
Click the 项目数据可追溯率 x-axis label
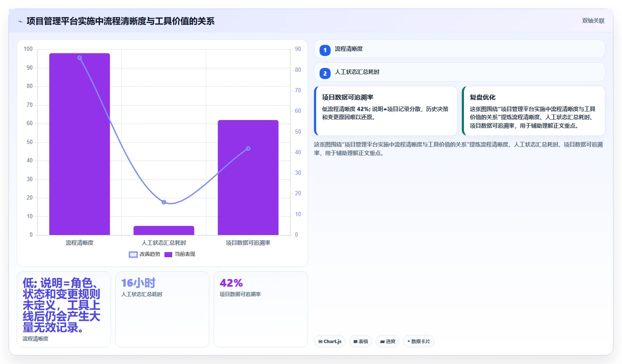[x=248, y=243]
